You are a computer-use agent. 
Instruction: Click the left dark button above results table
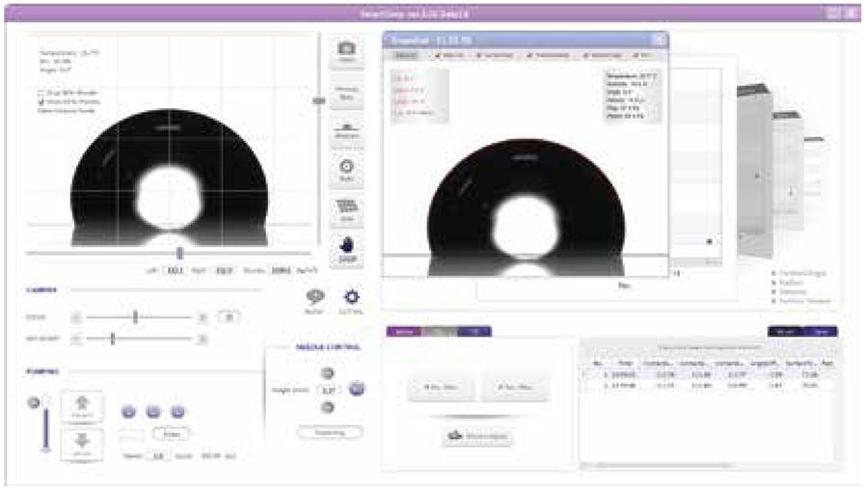click(x=785, y=331)
